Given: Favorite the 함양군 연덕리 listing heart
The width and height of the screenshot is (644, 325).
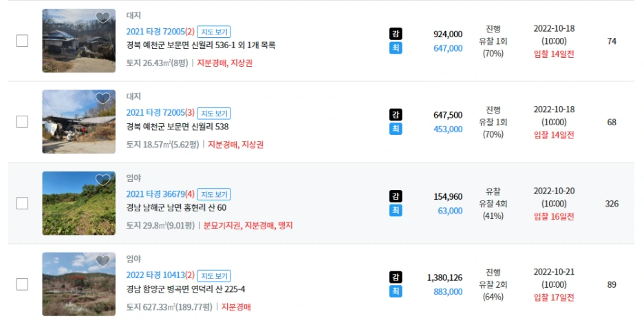Looking at the screenshot, I should pos(103,260).
